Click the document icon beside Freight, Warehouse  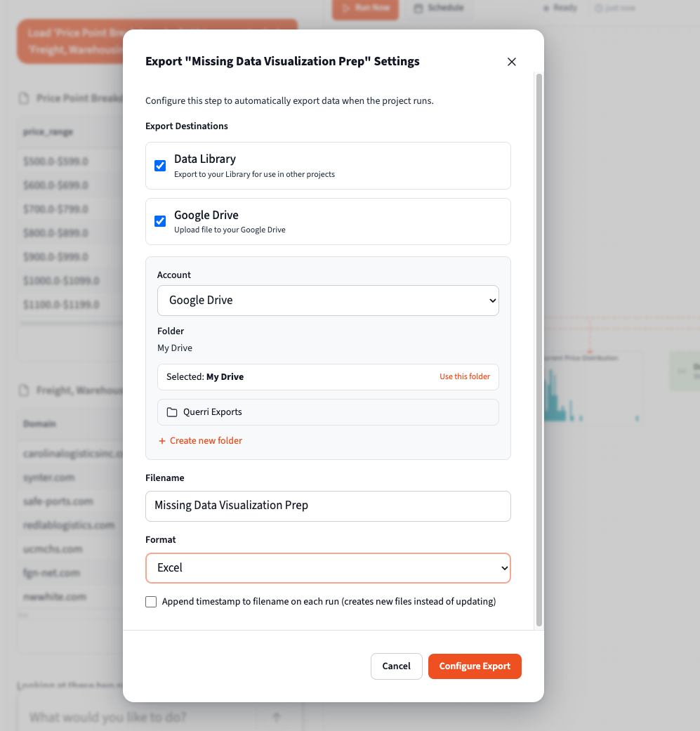(x=25, y=390)
